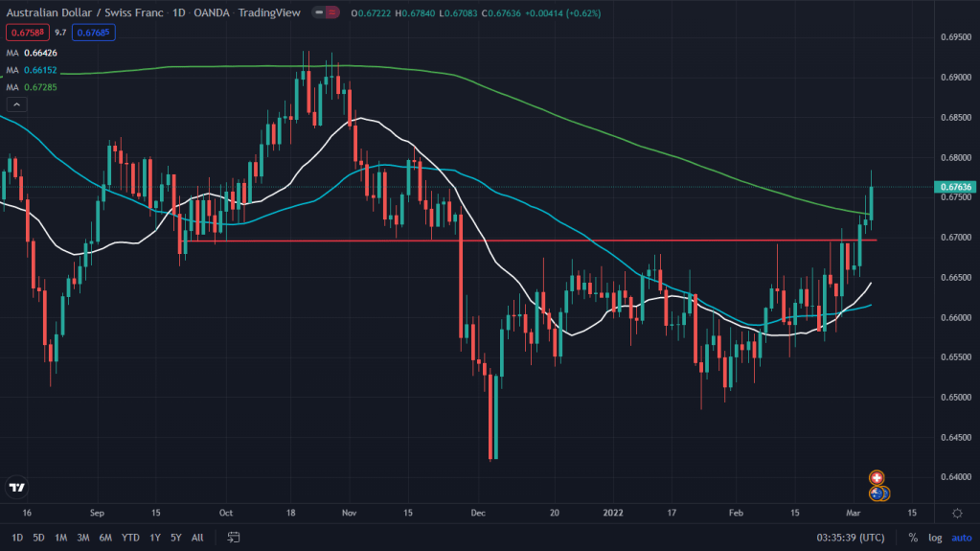Collapse the indicator legend with the arrow
The height and width of the screenshot is (551, 980).
click(x=15, y=103)
